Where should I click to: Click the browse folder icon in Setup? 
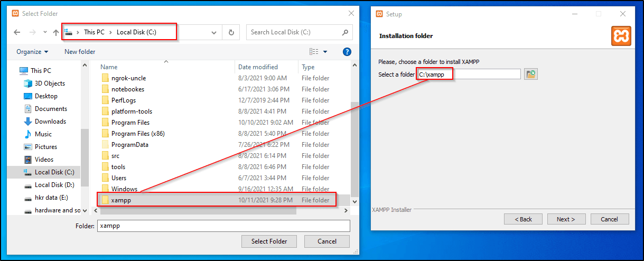[x=531, y=74]
